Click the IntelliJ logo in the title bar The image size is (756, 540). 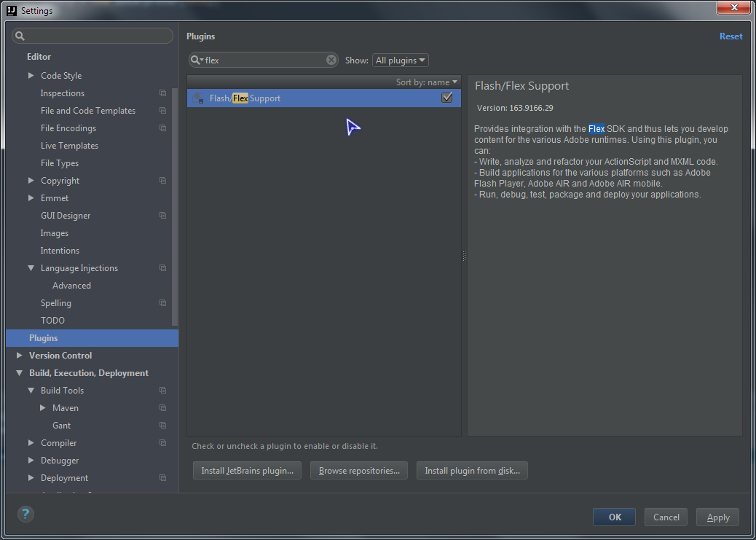[x=12, y=10]
